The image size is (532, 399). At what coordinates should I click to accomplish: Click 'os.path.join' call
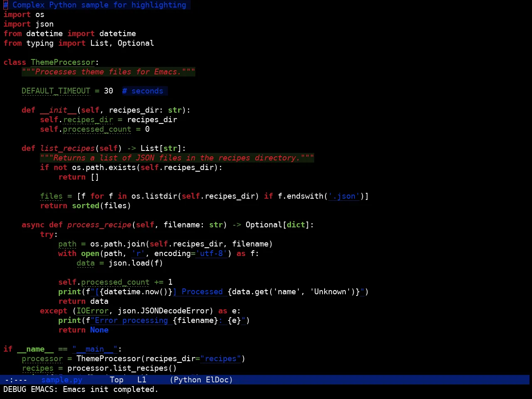pyautogui.click(x=118, y=244)
